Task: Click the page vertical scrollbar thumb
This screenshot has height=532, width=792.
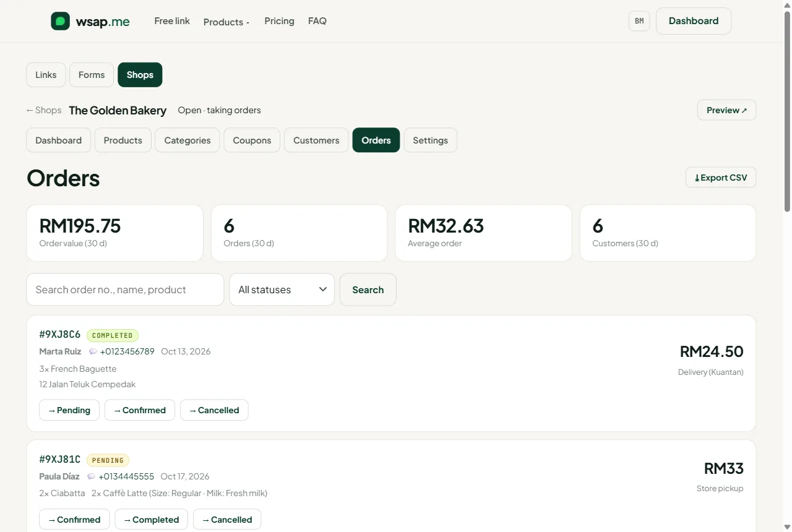Action: 787,111
